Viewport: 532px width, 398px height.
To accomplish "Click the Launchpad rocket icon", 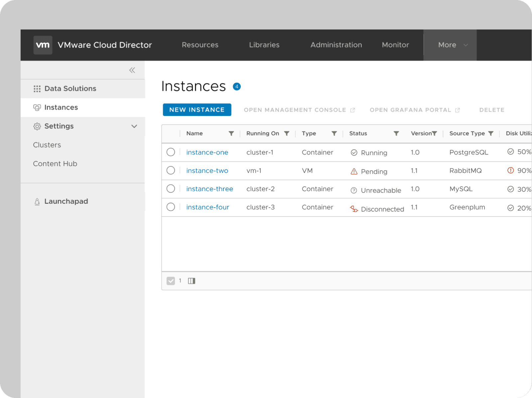I will click(37, 202).
